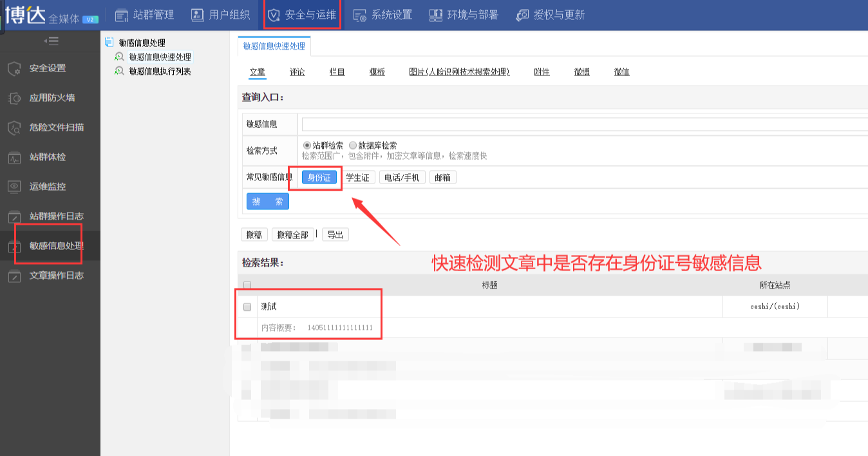Click the 撤稿全部 button
The height and width of the screenshot is (456, 868).
(293, 234)
